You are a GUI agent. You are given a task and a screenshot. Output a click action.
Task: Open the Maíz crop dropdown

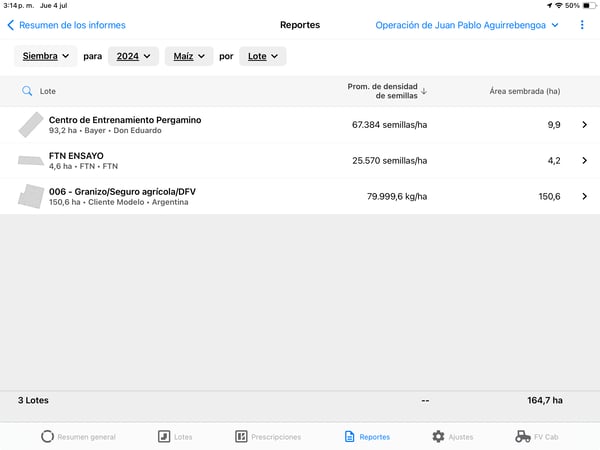click(189, 57)
